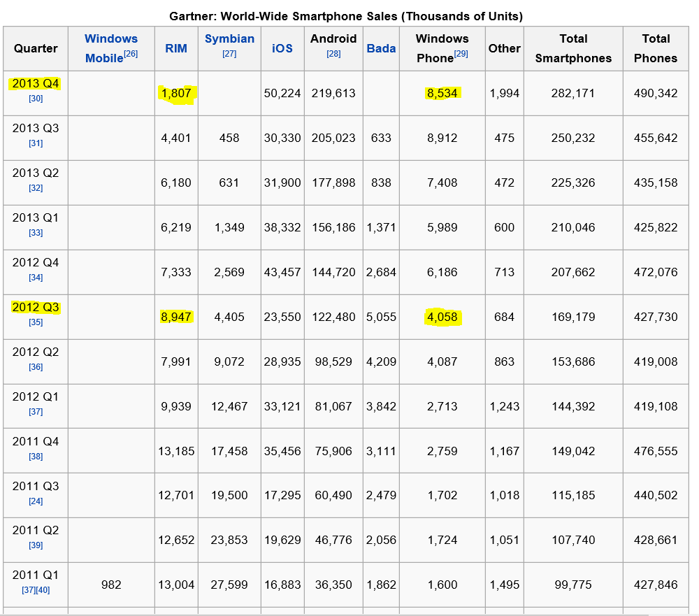Click the Total Phones value 435,158
The height and width of the screenshot is (616, 699).
[x=656, y=183]
